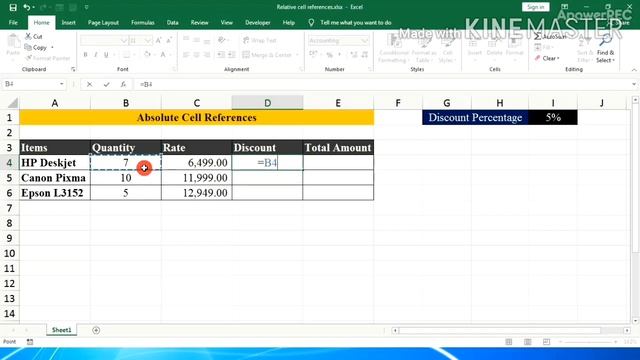Select the column D header
This screenshot has height=360, width=640.
(267, 103)
